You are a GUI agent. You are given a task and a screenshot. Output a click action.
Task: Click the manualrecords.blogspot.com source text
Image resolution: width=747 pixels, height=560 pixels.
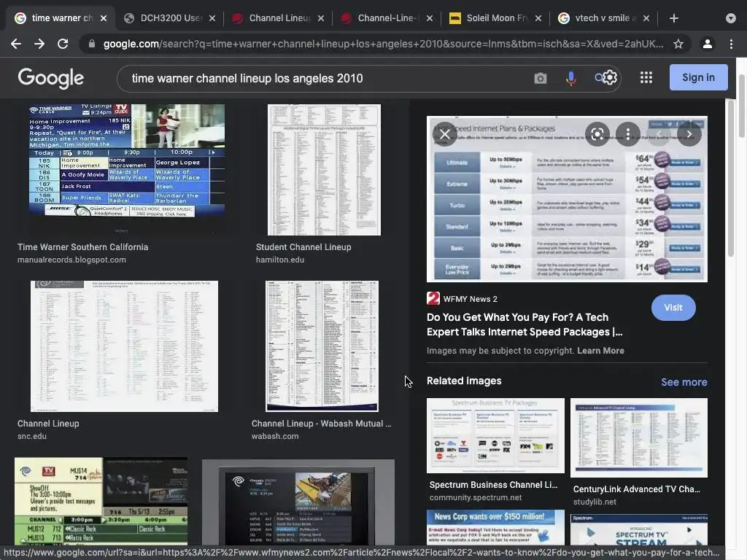71,260
